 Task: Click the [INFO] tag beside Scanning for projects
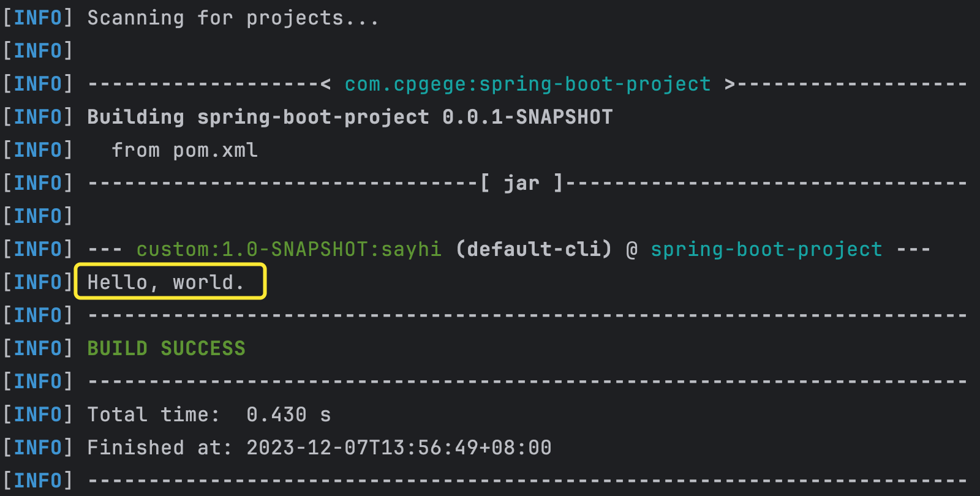click(37, 18)
